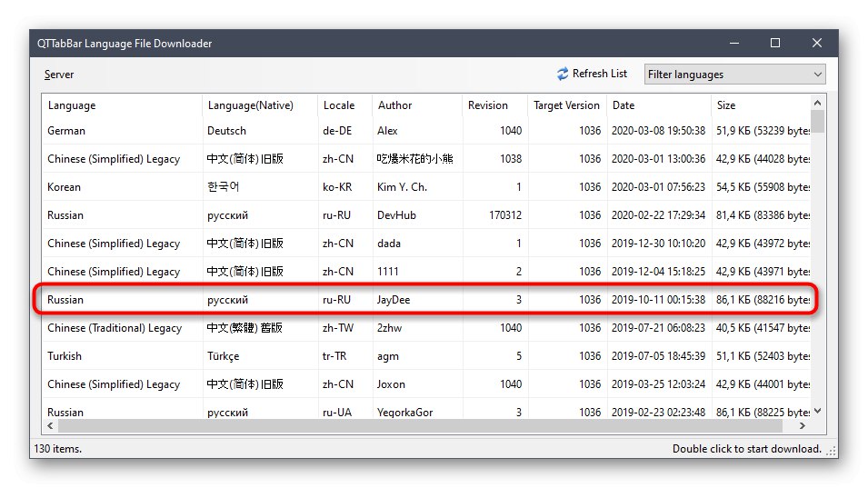868x488 pixels.
Task: Open the Filter languages dropdown
Action: [734, 75]
